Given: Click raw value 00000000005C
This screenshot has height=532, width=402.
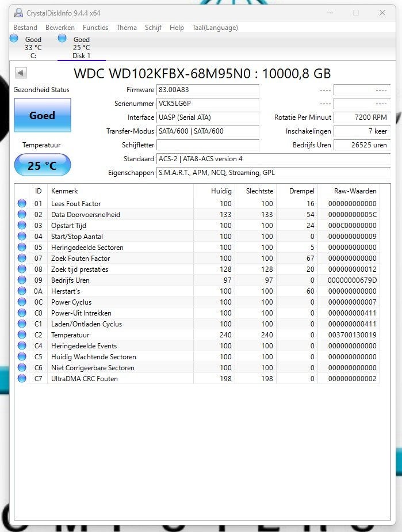Looking at the screenshot, I should [x=352, y=214].
